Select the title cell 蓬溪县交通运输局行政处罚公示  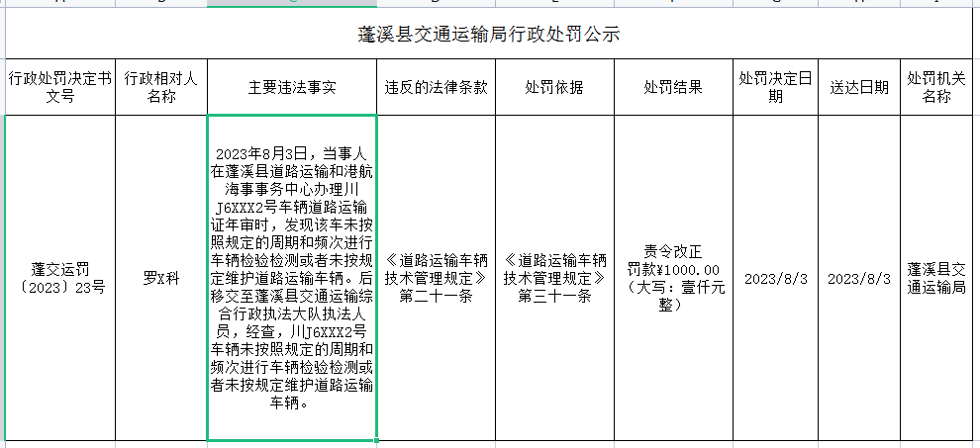click(x=489, y=35)
